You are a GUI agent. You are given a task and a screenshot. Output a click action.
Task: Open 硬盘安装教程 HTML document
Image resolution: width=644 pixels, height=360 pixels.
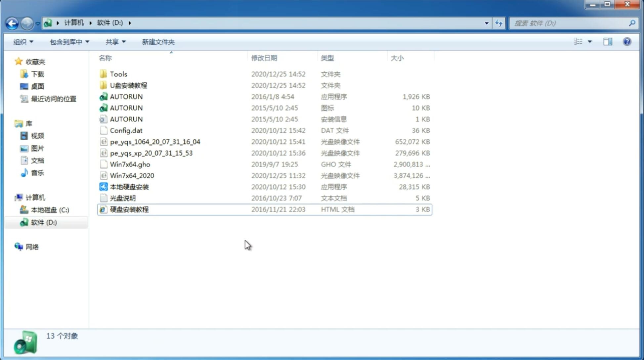coord(129,209)
